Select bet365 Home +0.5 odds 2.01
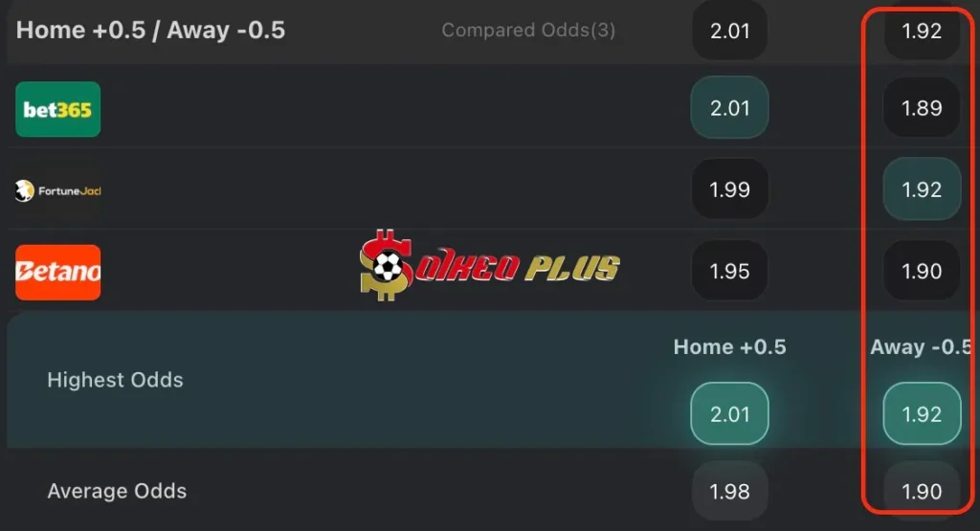Screen dimensions: 980x531 (x=729, y=108)
